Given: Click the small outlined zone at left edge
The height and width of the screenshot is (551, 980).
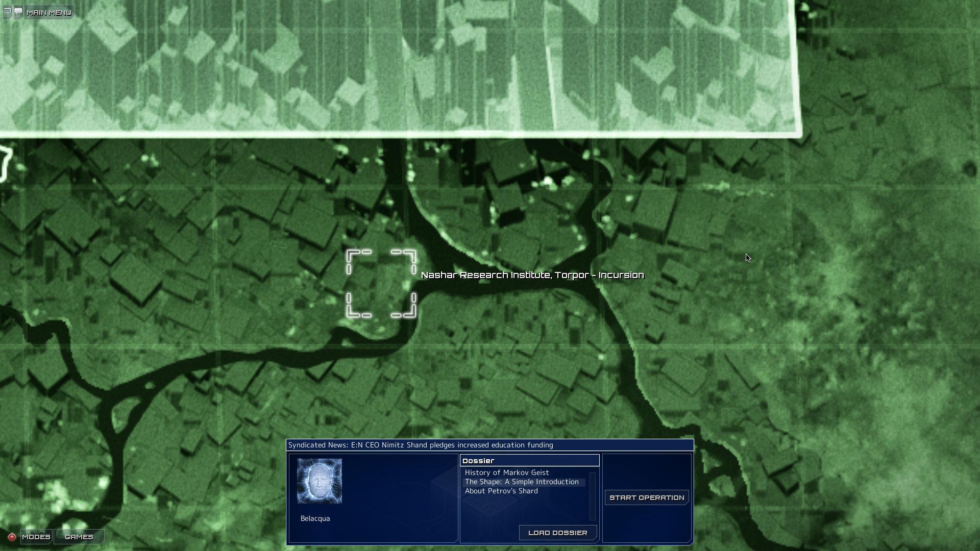Looking at the screenshot, I should (x=4, y=164).
